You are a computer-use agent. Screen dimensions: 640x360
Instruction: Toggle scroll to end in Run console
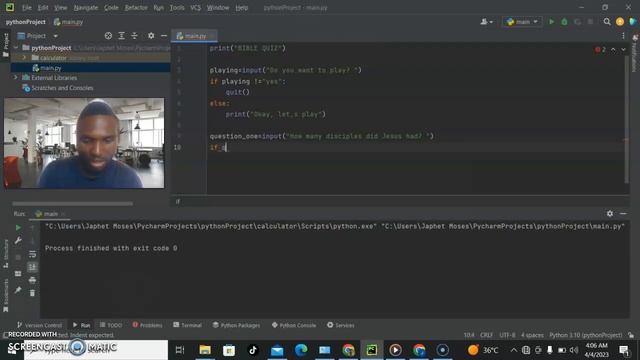coord(32,267)
